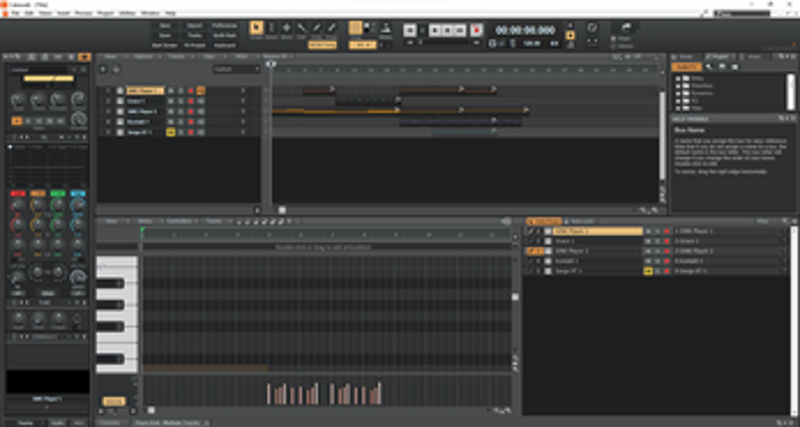Click the track icon of track 4
The height and width of the screenshot is (427, 800).
(120, 122)
